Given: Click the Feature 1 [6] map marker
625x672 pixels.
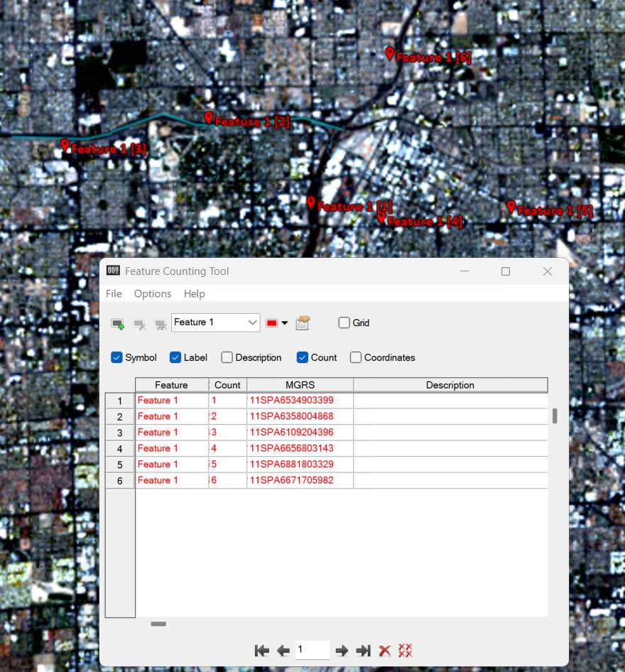Looking at the screenshot, I should click(390, 53).
